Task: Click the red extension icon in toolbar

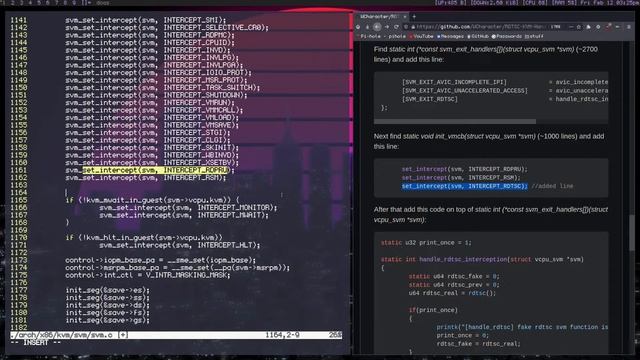Action: tap(608, 27)
